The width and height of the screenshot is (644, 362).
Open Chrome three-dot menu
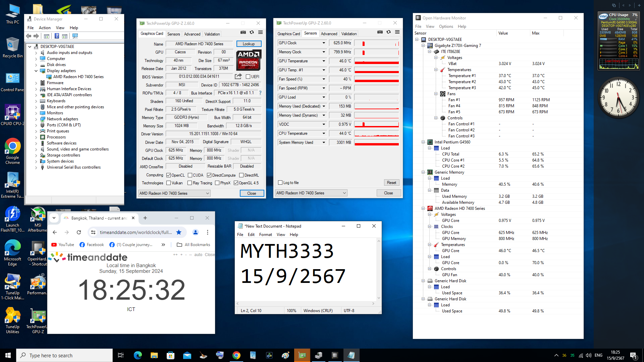(208, 232)
